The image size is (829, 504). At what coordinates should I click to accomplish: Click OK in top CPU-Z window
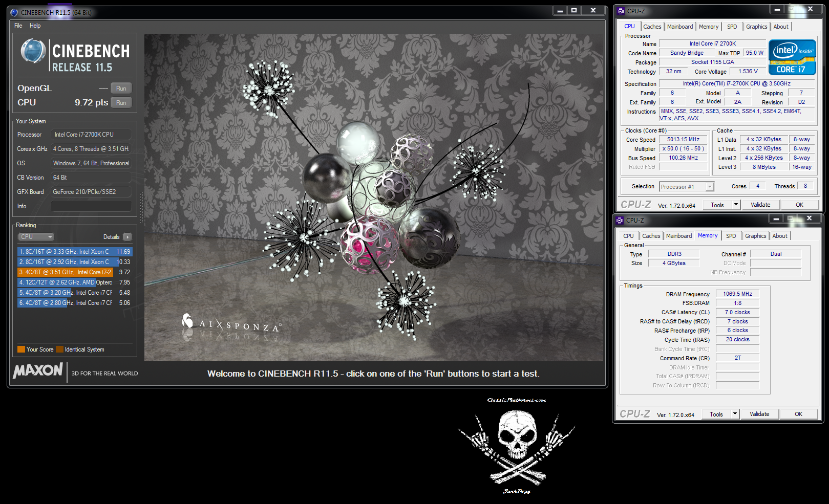click(x=799, y=205)
